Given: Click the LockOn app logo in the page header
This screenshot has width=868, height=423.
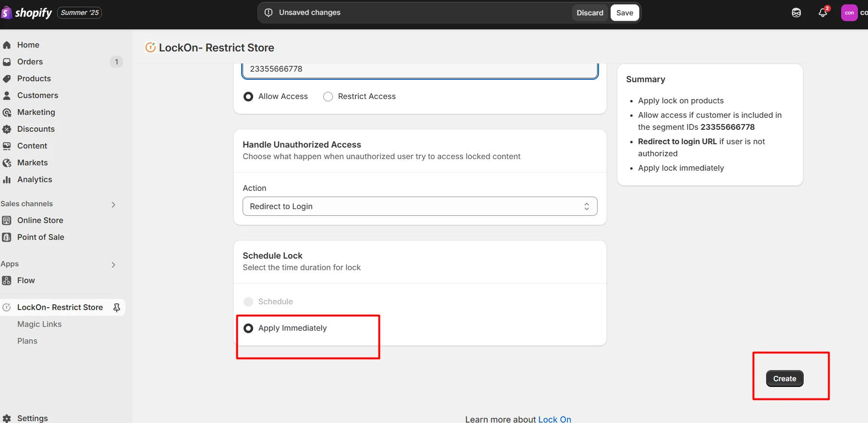Looking at the screenshot, I should tap(150, 47).
